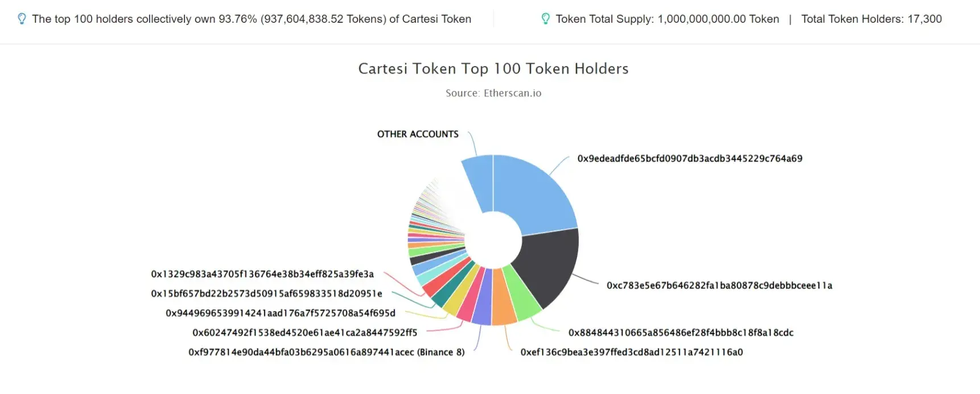Screen dimensions: 980x394
Task: Click the Cartesi Token Top 100 chart title
Action: (493, 69)
